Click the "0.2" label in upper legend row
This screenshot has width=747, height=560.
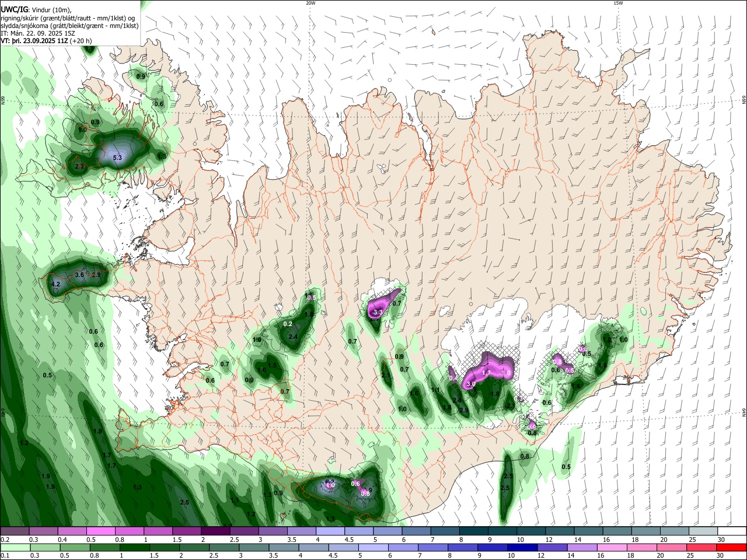click(5, 540)
